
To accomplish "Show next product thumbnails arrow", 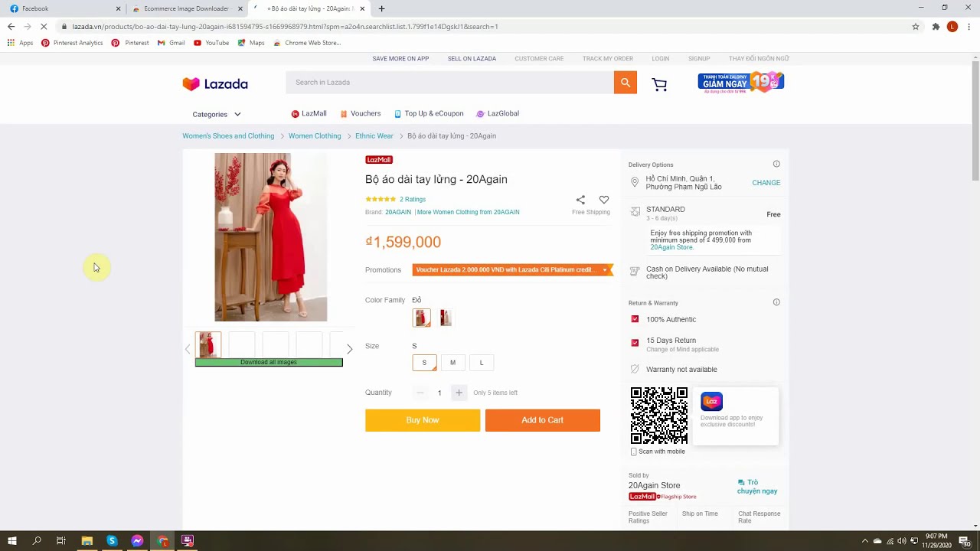I will (x=350, y=349).
